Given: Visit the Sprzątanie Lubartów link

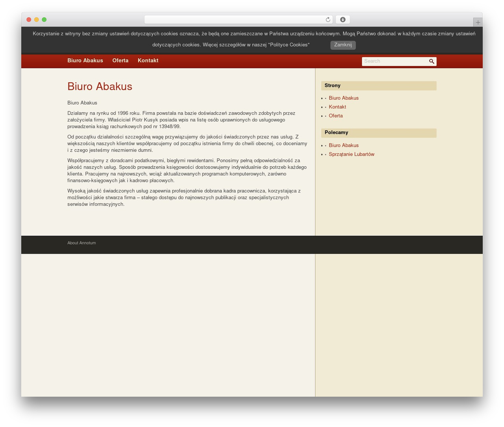Looking at the screenshot, I should coord(352,154).
